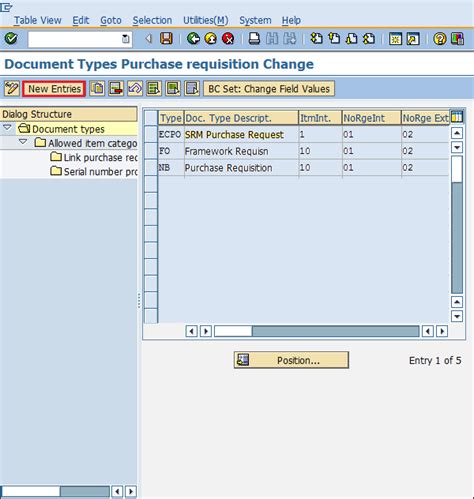
Task: Open Help question mark icon
Action: (x=440, y=39)
